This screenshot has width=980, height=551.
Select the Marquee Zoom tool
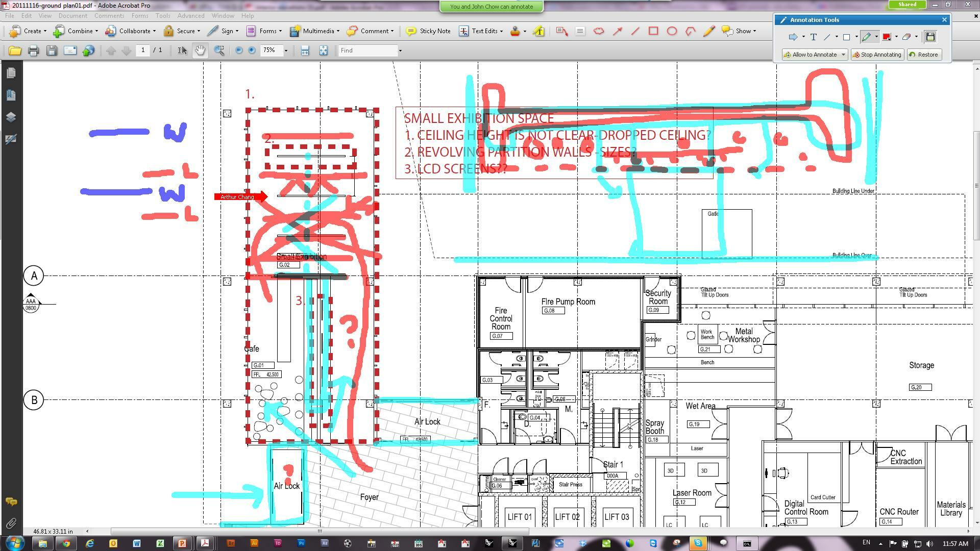[219, 51]
